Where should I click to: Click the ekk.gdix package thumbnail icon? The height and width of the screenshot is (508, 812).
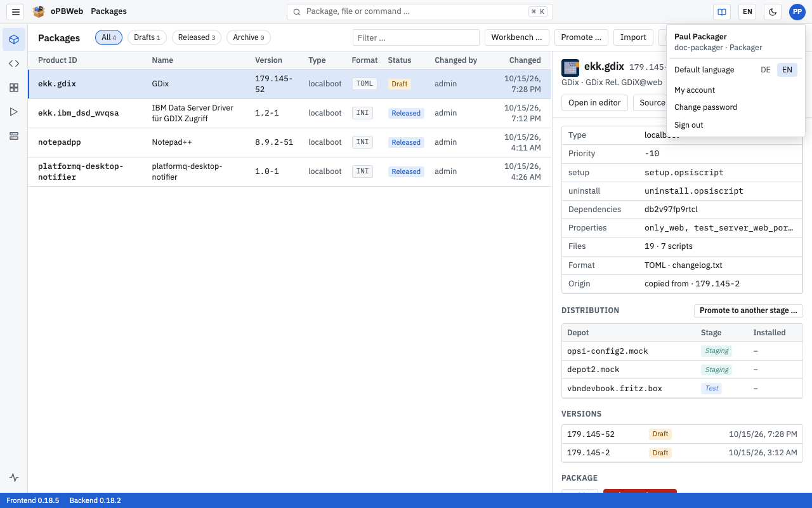(x=570, y=68)
